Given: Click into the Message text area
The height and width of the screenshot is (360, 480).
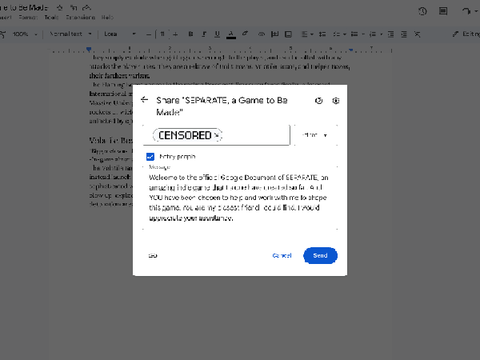Looking at the screenshot, I should point(240,197).
